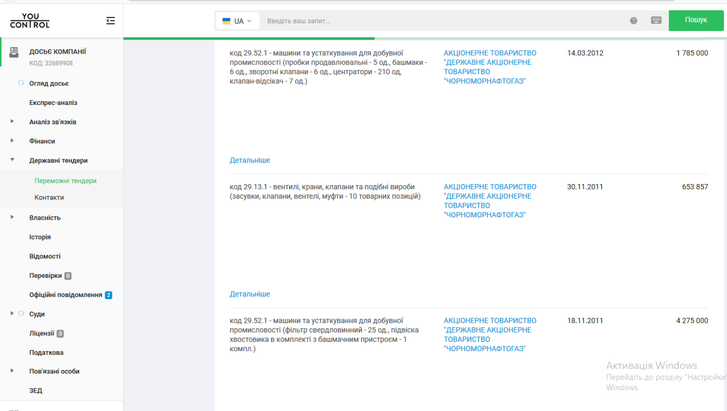This screenshot has width=727, height=411.
Task: Open Огляд досьє in sidebar
Action: [49, 83]
